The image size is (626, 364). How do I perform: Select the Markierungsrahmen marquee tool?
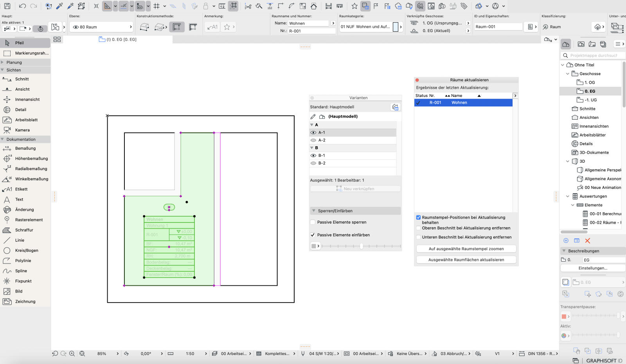pyautogui.click(x=25, y=53)
